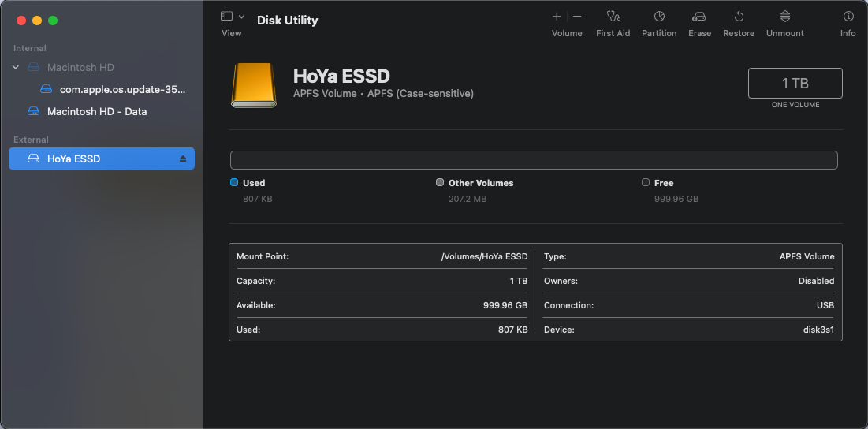Open the View sidebar options icon
This screenshot has height=429, width=868.
pyautogui.click(x=226, y=17)
